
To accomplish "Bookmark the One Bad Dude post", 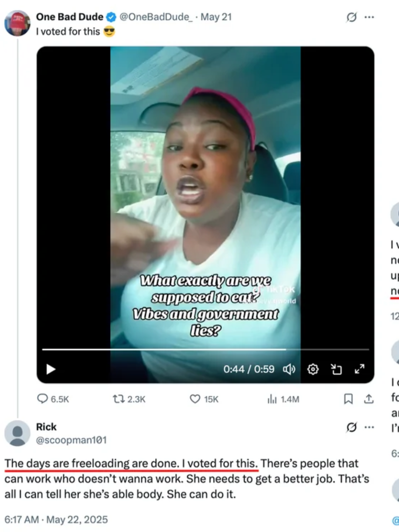I will pyautogui.click(x=348, y=399).
